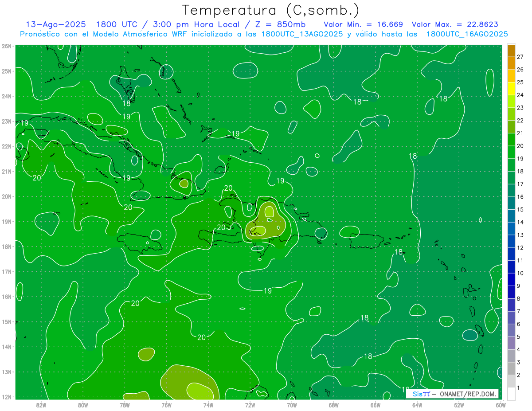The image size is (532, 411).
Task: Click the 16N latitude axis label
Action: tap(6, 297)
